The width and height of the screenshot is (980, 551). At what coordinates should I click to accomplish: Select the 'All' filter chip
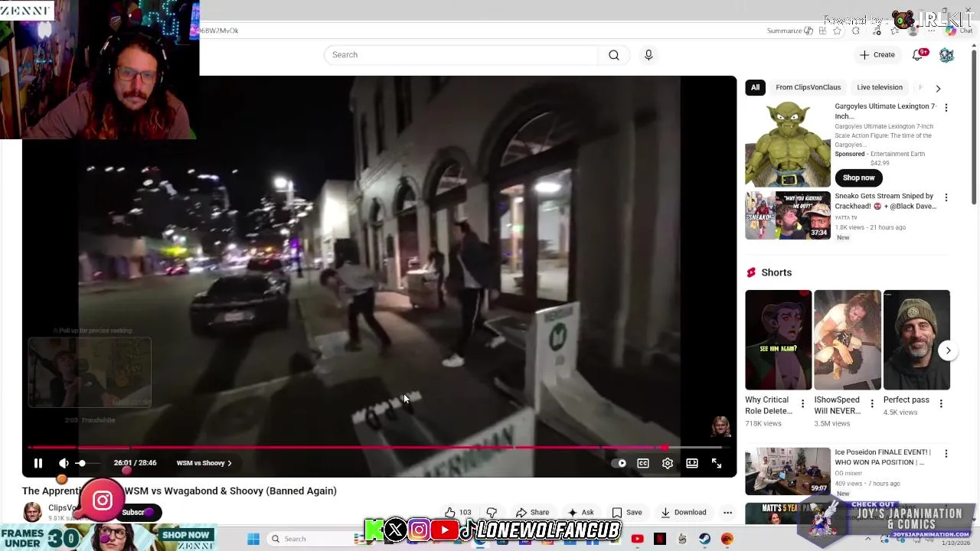tap(755, 87)
